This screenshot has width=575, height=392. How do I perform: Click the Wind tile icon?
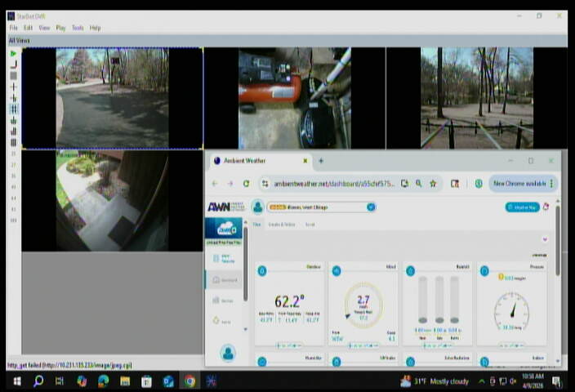(337, 271)
